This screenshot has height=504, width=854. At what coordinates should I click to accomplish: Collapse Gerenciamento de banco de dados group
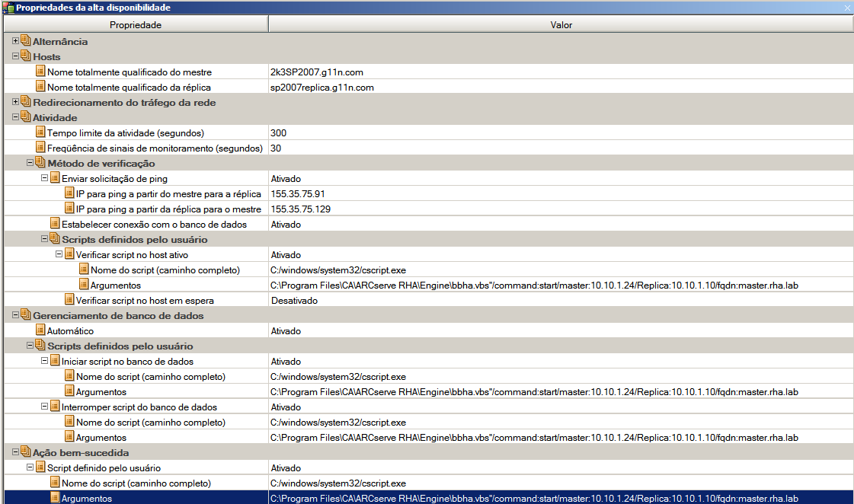pyautogui.click(x=15, y=315)
